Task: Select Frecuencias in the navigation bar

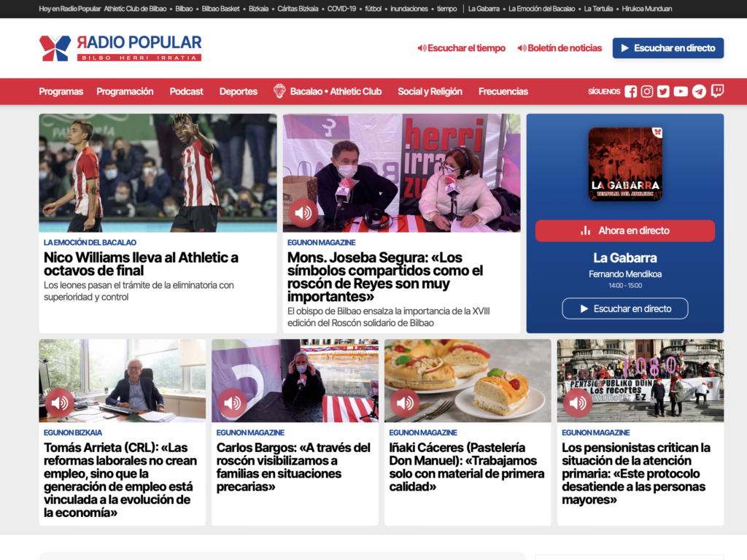Action: pyautogui.click(x=503, y=92)
